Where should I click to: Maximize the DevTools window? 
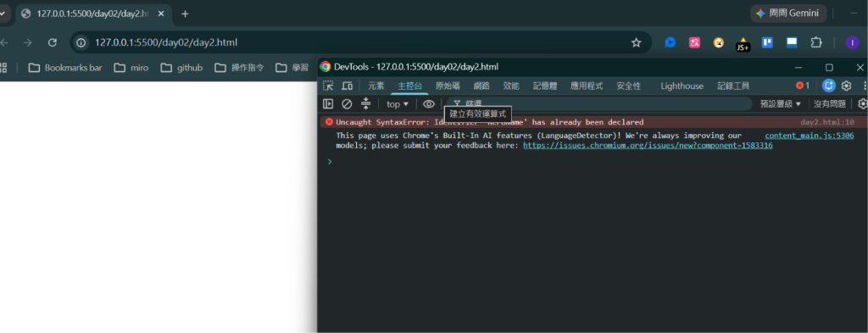(829, 67)
